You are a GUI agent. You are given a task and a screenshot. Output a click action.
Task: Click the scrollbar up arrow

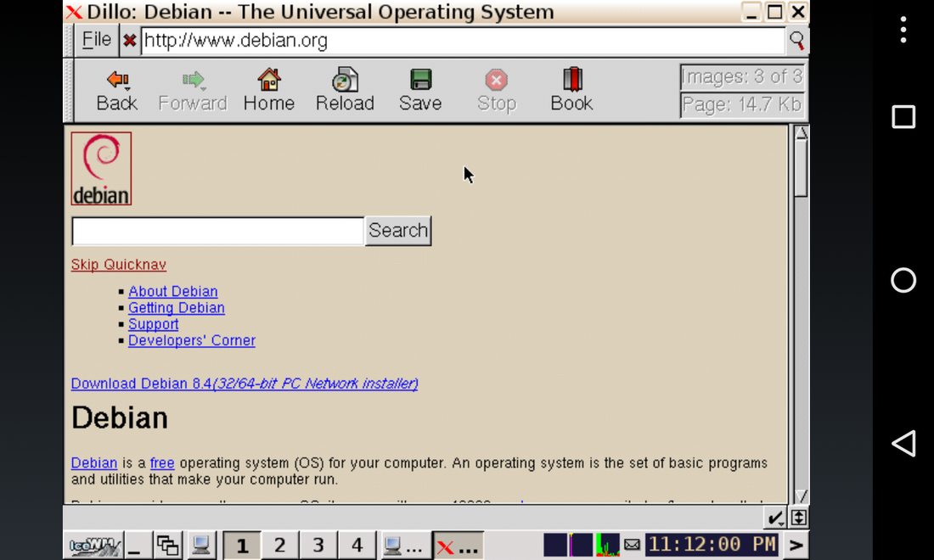click(802, 132)
